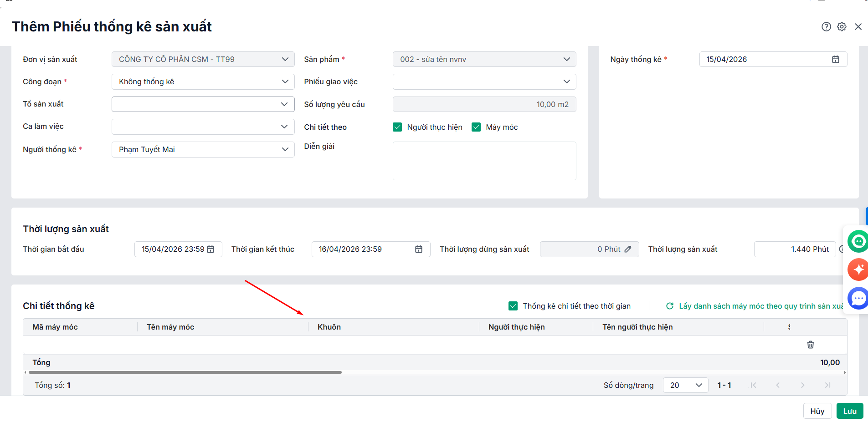Image resolution: width=868 pixels, height=422 pixels.
Task: Open calendar picker for Ngày thống kê
Action: pyautogui.click(x=835, y=59)
